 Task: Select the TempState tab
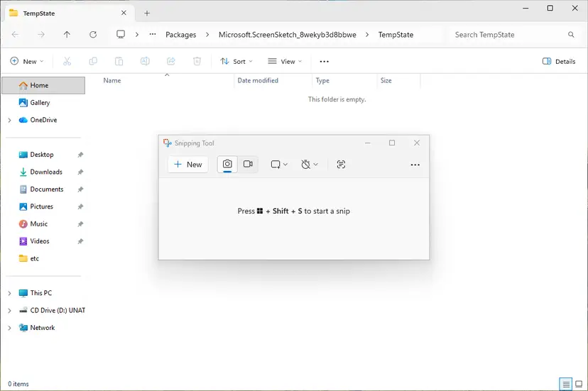pos(67,13)
